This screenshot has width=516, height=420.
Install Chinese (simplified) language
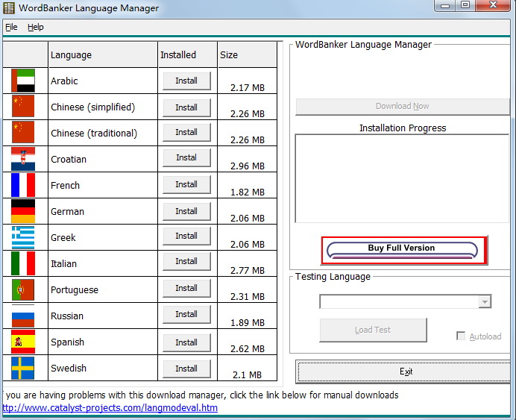click(186, 107)
